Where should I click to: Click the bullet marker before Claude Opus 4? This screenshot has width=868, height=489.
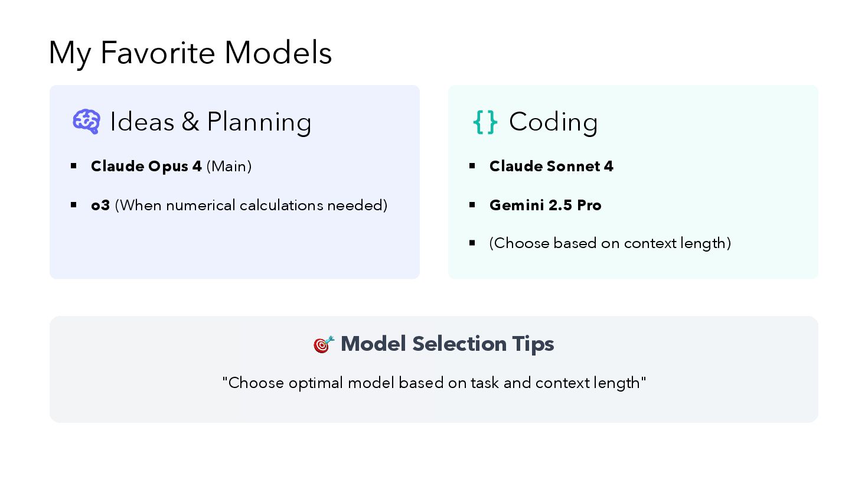(x=74, y=166)
